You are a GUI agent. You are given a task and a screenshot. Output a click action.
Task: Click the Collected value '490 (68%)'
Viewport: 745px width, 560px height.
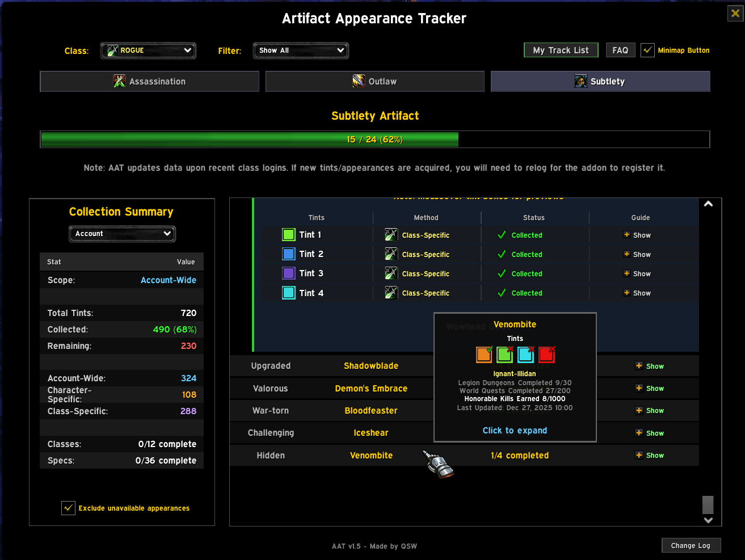[175, 329]
